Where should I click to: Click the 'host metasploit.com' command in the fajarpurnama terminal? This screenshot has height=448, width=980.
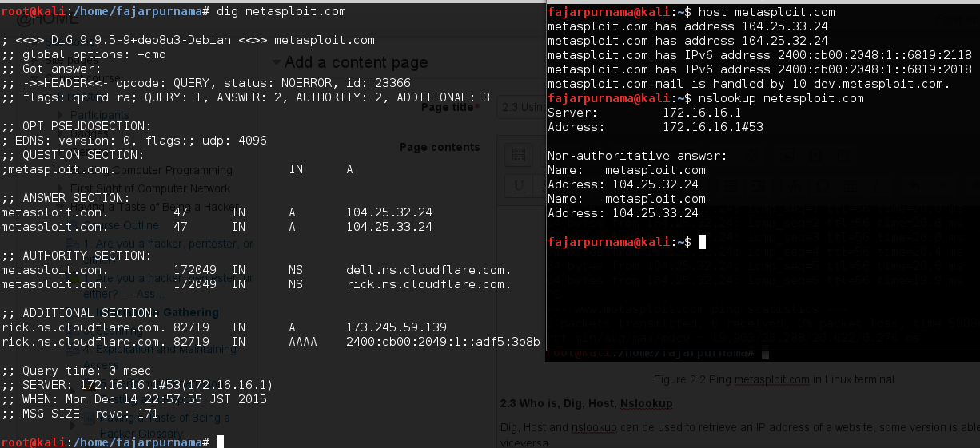pos(767,12)
